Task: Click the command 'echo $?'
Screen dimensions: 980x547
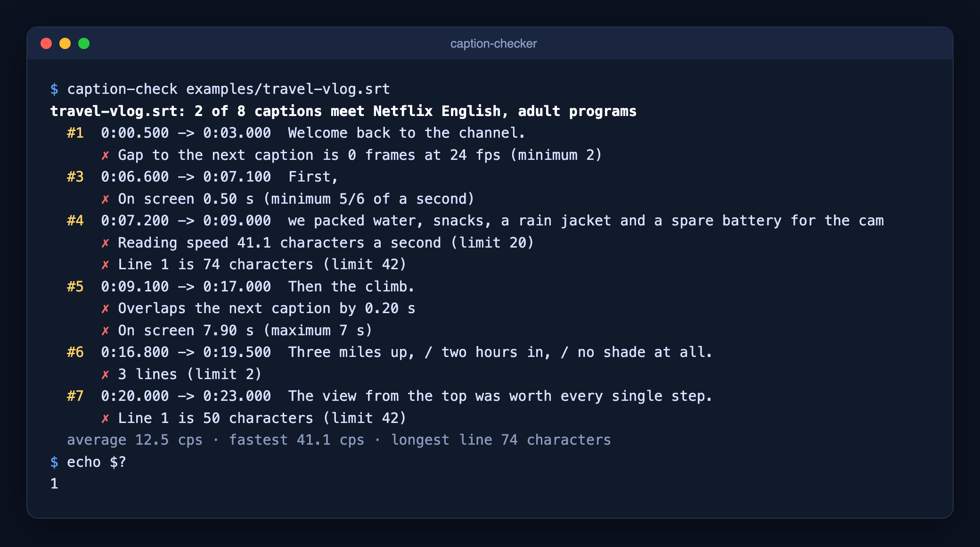Action: point(97,462)
